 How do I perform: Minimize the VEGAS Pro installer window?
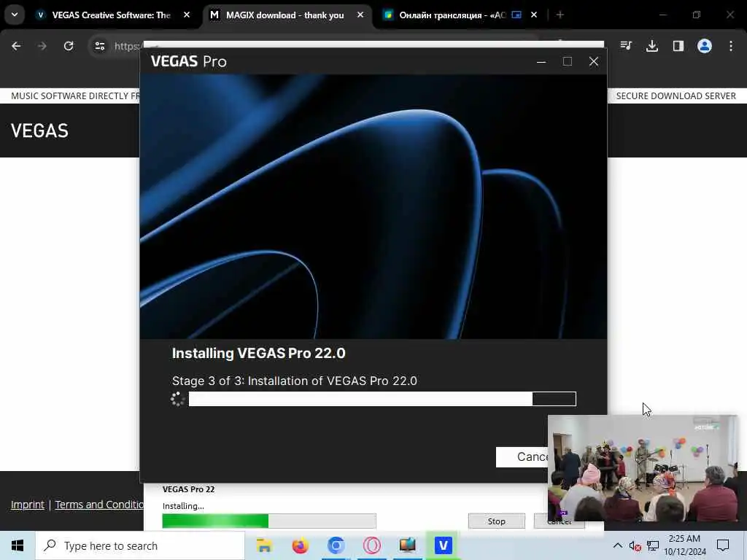point(541,61)
